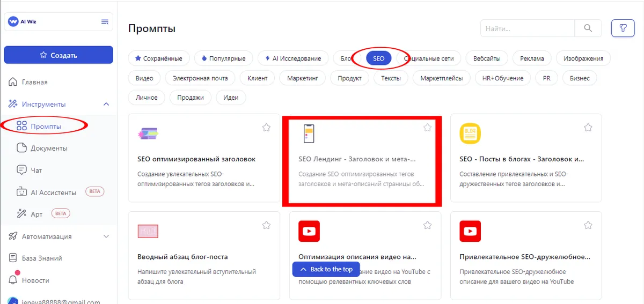644x304 pixels.
Task: Select the Личное category chip
Action: click(x=147, y=98)
